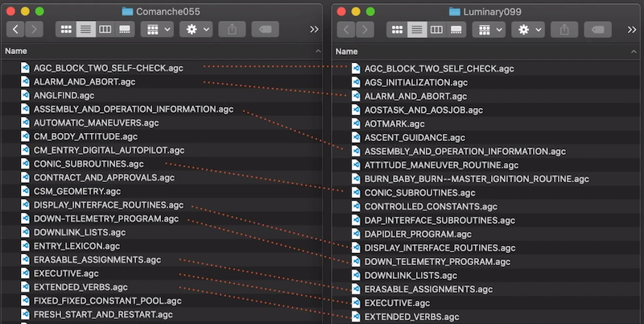The image size is (644, 324).
Task: Open the gear action menu in Luminary099
Action: 529,29
